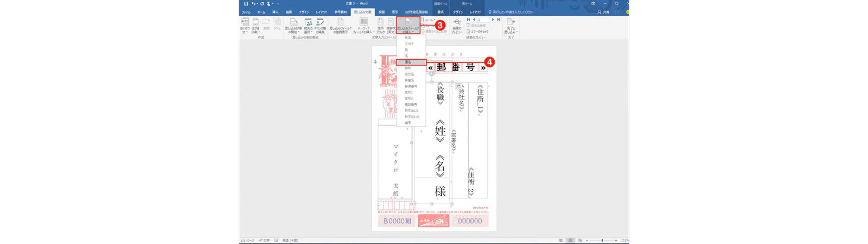Screen dimensions: 868x244
Task: Select 電話番号 in field dropdown list
Action: click(411, 104)
